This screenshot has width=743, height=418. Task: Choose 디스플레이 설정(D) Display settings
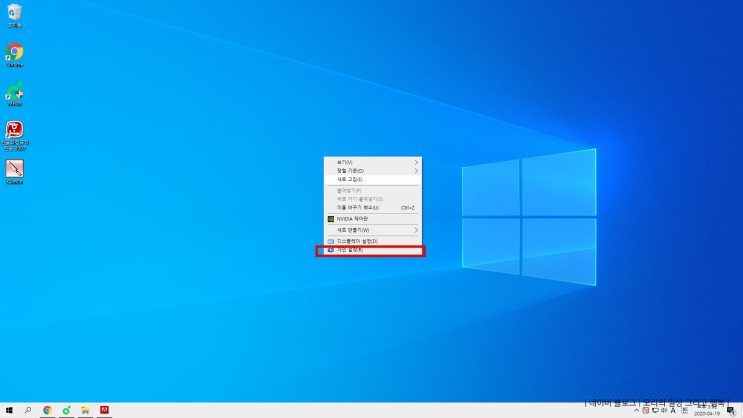click(373, 241)
